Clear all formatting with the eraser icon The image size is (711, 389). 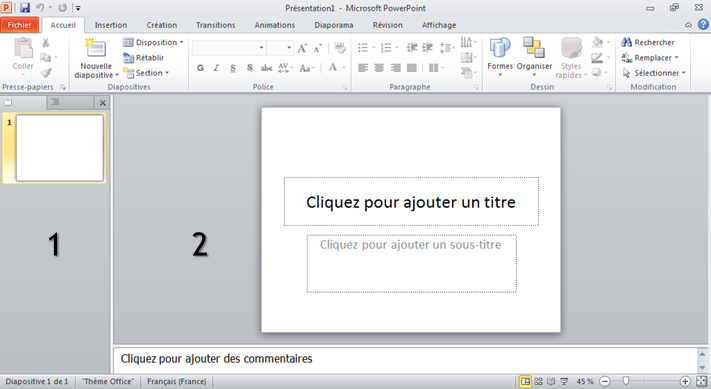[x=340, y=47]
